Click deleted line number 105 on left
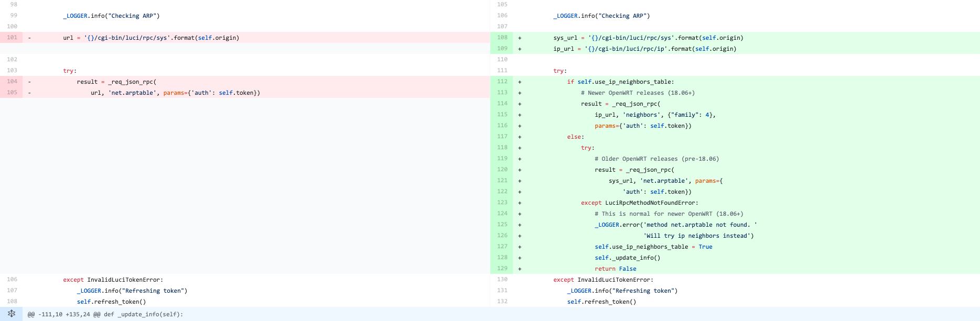Viewport: 980px width, 321px height. pyautogui.click(x=12, y=93)
